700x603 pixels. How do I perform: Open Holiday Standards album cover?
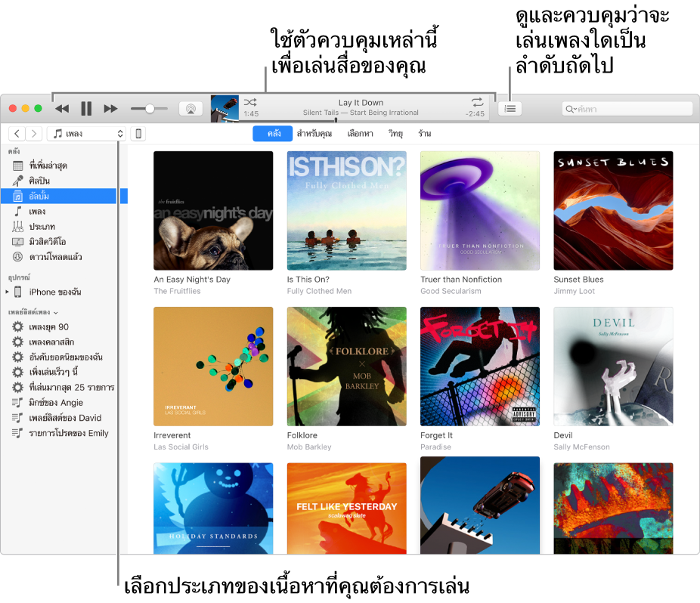(213, 509)
